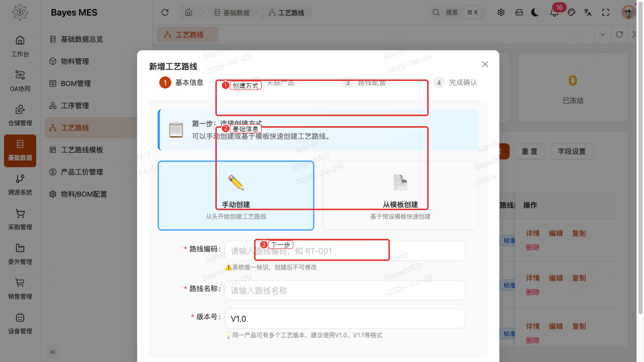Click the 基础数据 breadcrumb
The height and width of the screenshot is (362, 644).
(x=231, y=13)
